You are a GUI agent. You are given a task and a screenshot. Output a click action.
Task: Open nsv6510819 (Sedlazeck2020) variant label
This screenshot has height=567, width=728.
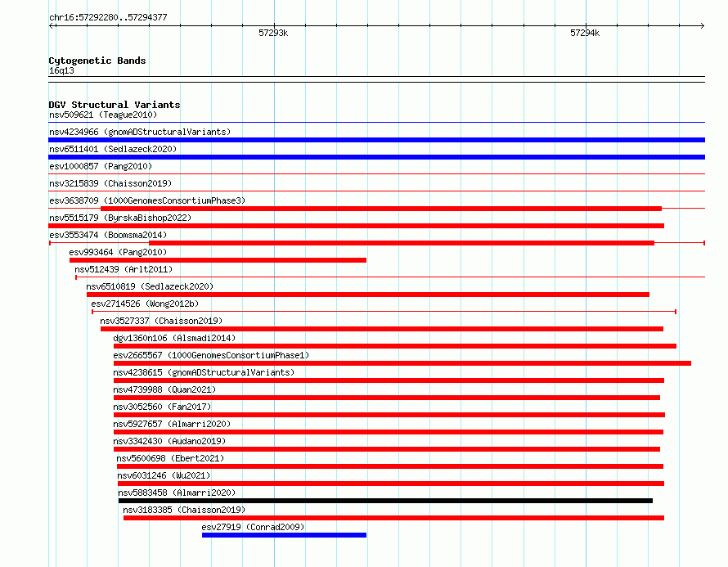coord(150,286)
